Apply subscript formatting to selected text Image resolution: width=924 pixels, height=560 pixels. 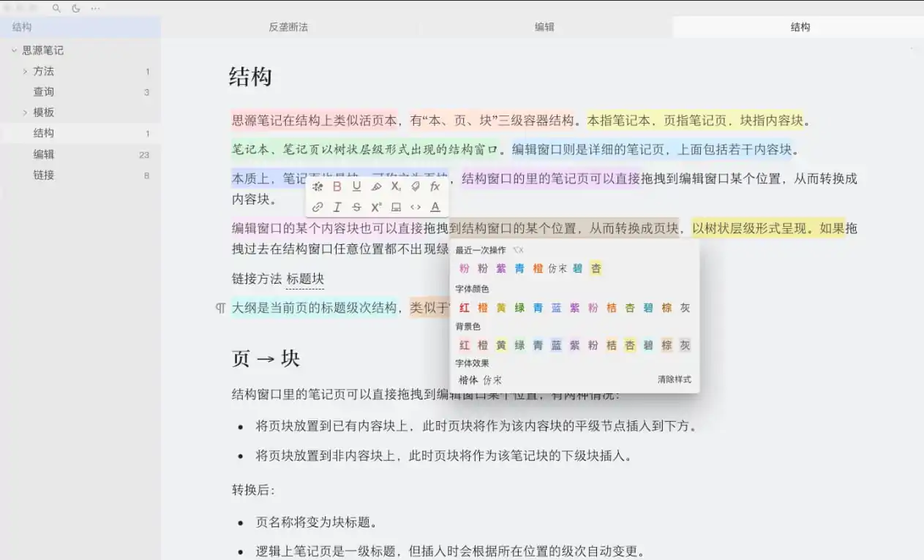click(x=396, y=186)
